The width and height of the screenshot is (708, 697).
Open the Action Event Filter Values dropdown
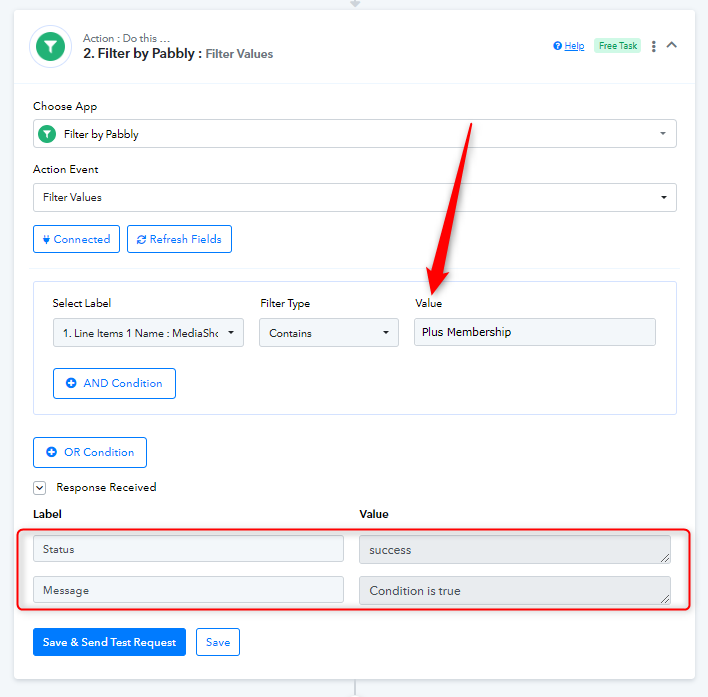coord(354,197)
